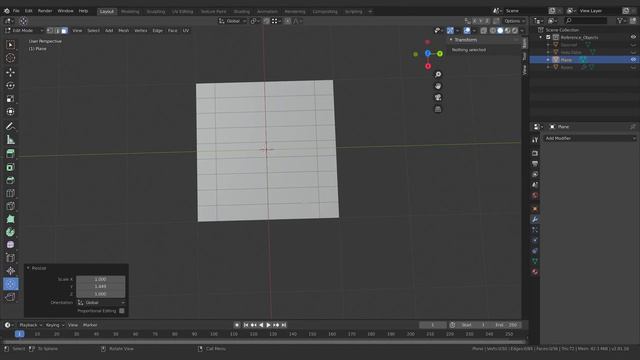Screen dimensions: 640x360
Task: Click the viewport zoom magnifier icon
Action: [438, 74]
